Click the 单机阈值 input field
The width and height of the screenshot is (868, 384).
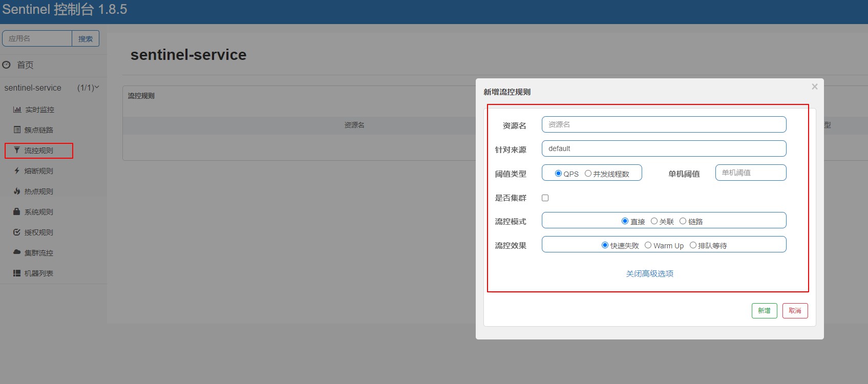[751, 173]
